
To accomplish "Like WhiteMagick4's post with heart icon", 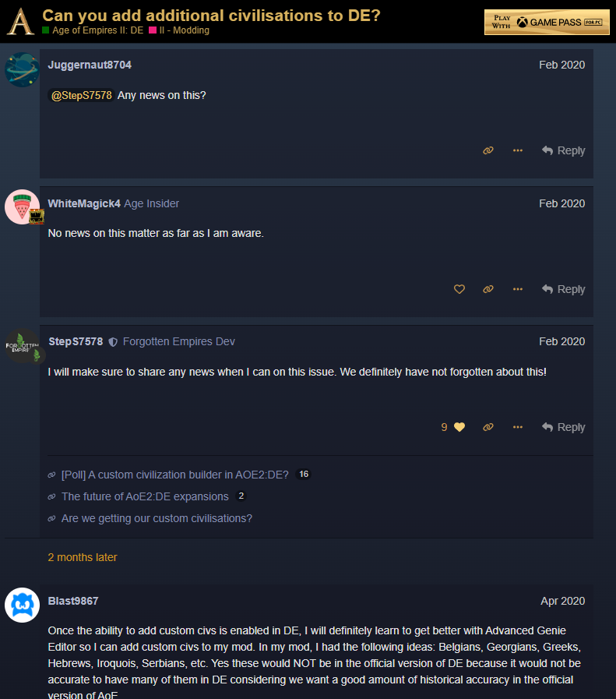I will click(459, 289).
